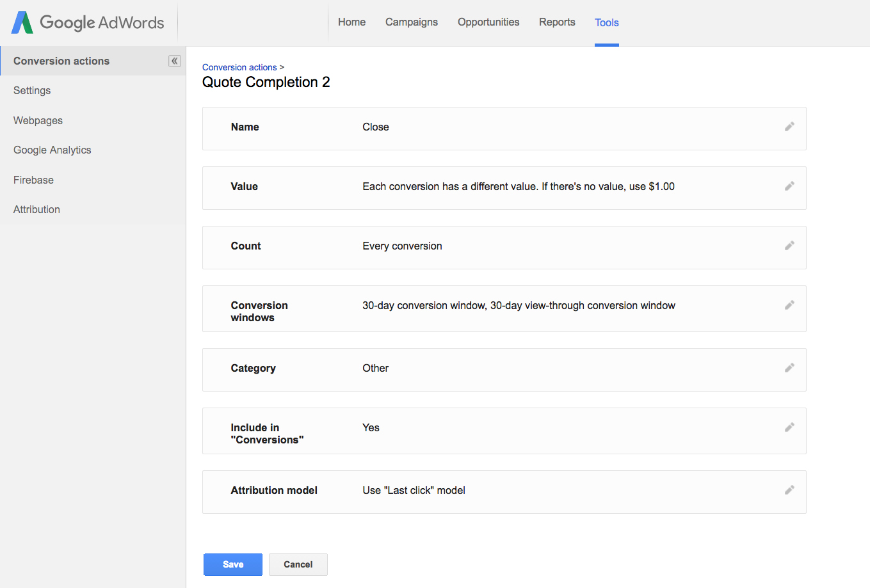Open the Home tab

(x=351, y=22)
